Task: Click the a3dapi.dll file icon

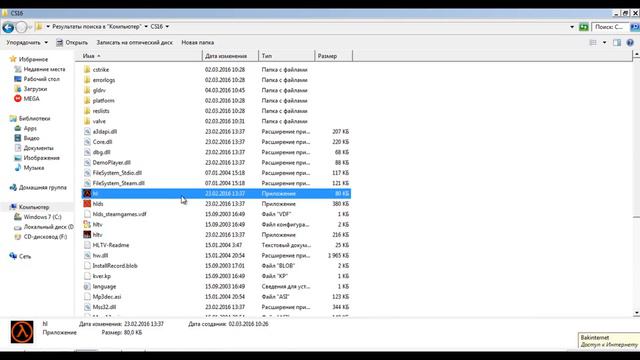Action: pos(87,131)
